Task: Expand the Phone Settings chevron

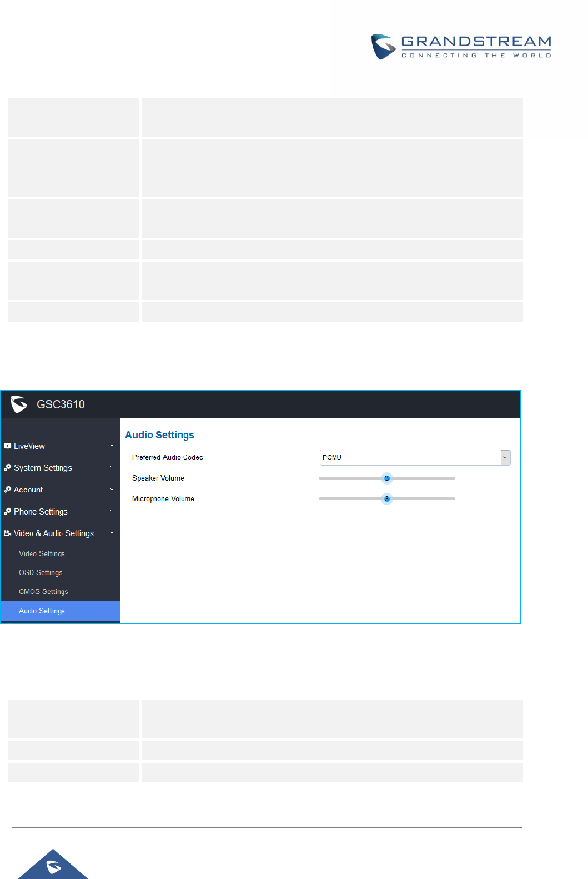Action: (112, 511)
